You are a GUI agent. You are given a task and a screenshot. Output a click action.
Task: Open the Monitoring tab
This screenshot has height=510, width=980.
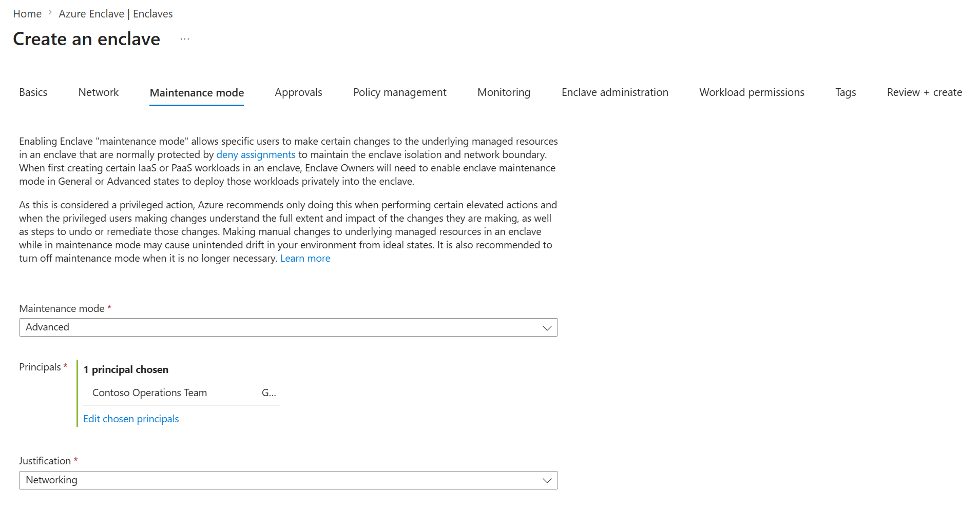click(504, 92)
